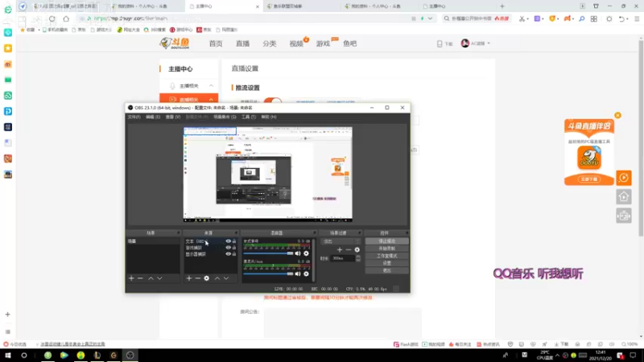Remove the selected scene with minus icon
Viewport: 644px width, 362px height.
(x=140, y=278)
